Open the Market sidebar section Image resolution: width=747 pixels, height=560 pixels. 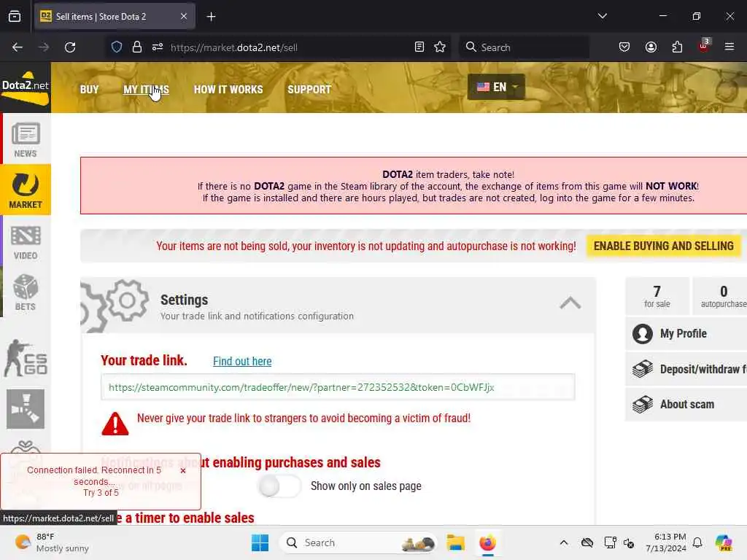click(26, 190)
